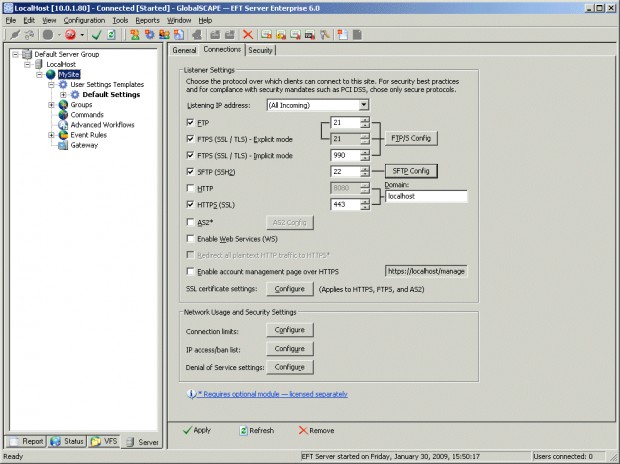Click the new document-style toolbar icon
Viewport: 620px width, 464px height.
tap(179, 35)
